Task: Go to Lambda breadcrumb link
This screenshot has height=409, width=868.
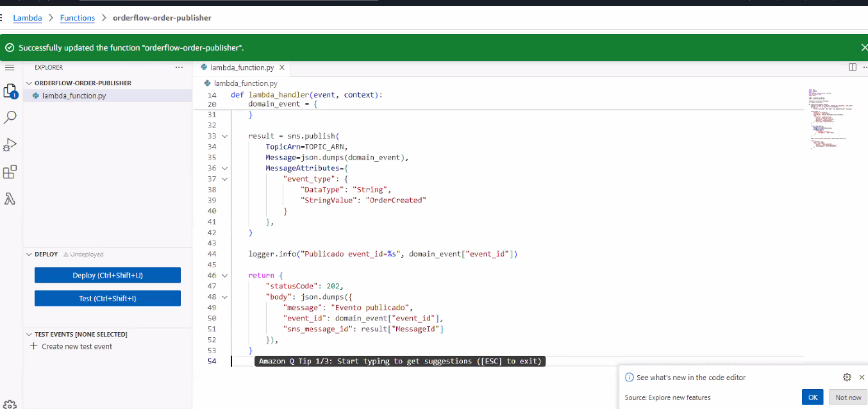Action: click(28, 18)
